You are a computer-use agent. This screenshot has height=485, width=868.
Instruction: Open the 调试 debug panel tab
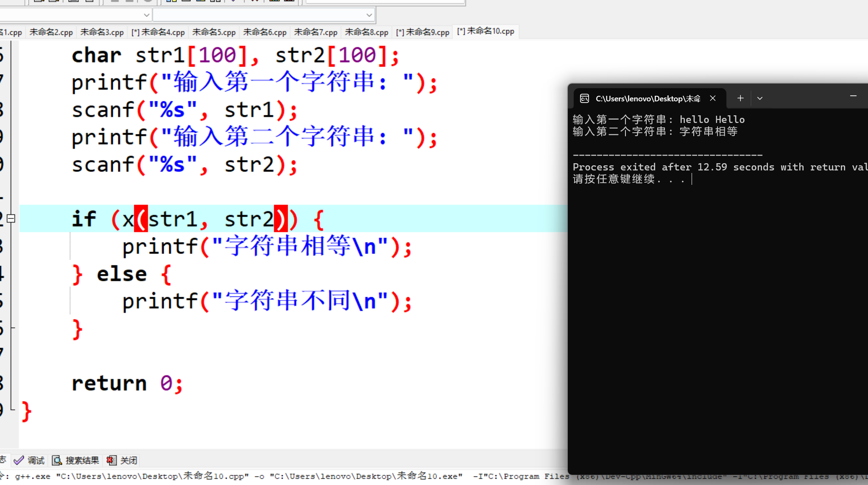click(x=30, y=460)
